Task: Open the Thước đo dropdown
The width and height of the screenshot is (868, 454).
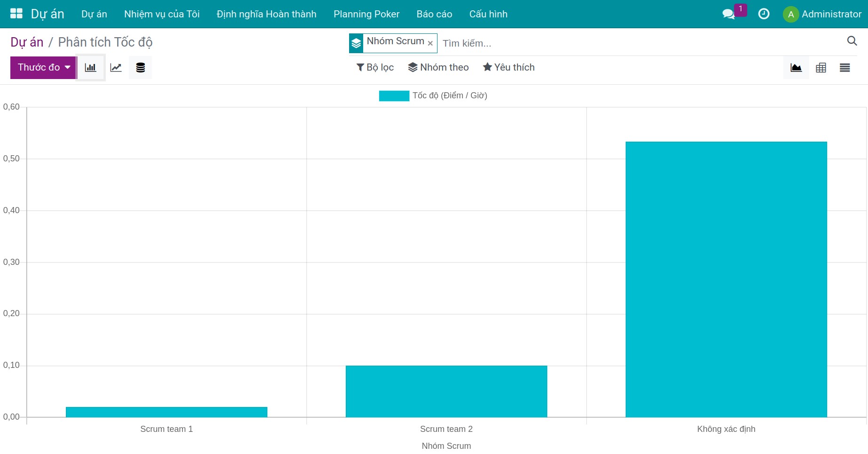Action: pyautogui.click(x=43, y=68)
